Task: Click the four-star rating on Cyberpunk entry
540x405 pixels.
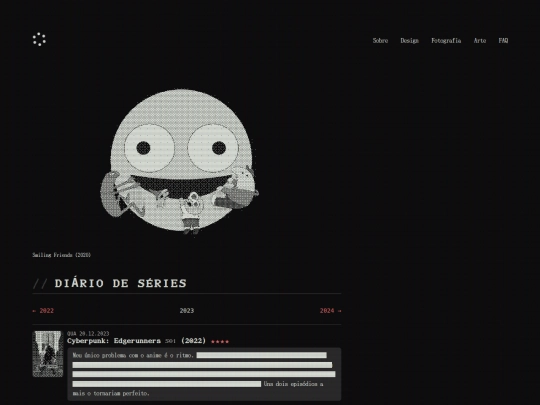Action: pos(220,342)
